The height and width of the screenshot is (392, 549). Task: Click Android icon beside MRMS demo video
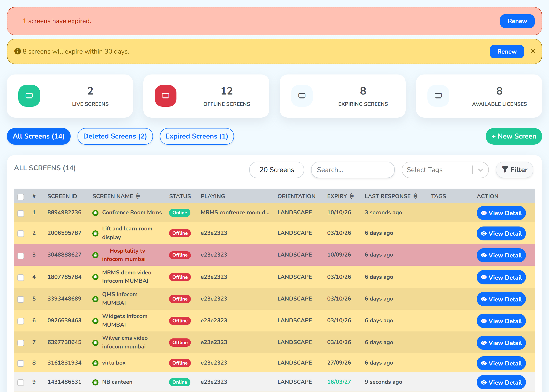coord(95,277)
